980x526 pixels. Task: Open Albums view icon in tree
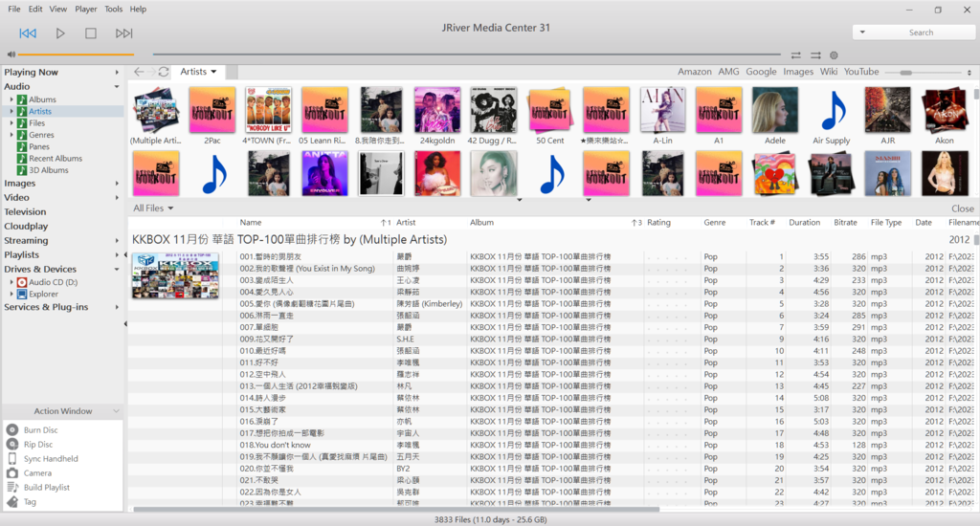point(22,99)
